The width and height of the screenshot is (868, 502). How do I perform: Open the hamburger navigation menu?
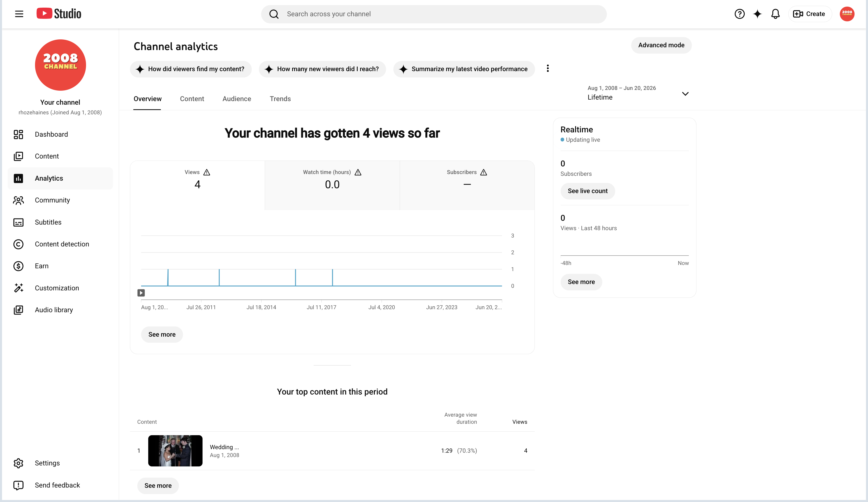click(x=19, y=14)
